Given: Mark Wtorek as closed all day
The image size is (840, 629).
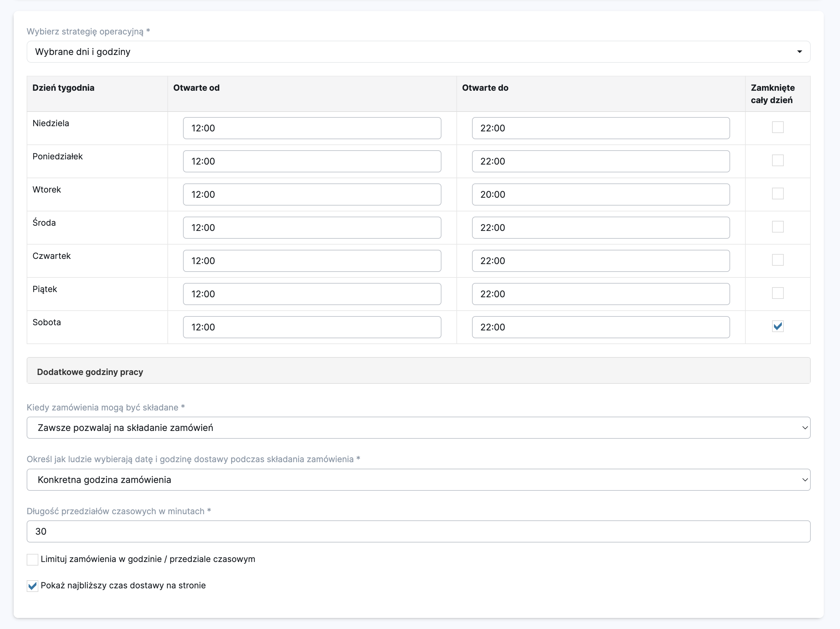Looking at the screenshot, I should pyautogui.click(x=777, y=194).
